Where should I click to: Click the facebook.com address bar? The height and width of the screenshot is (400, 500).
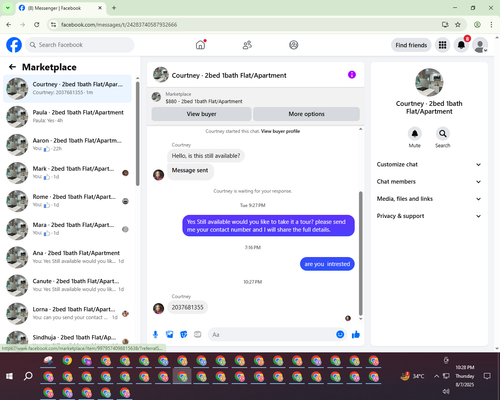[247, 24]
